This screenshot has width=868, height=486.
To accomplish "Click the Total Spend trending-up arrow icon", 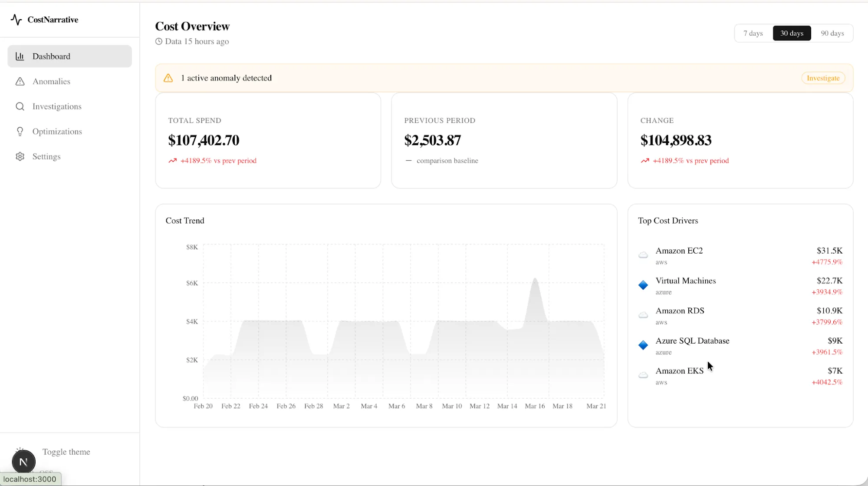I will pos(173,161).
